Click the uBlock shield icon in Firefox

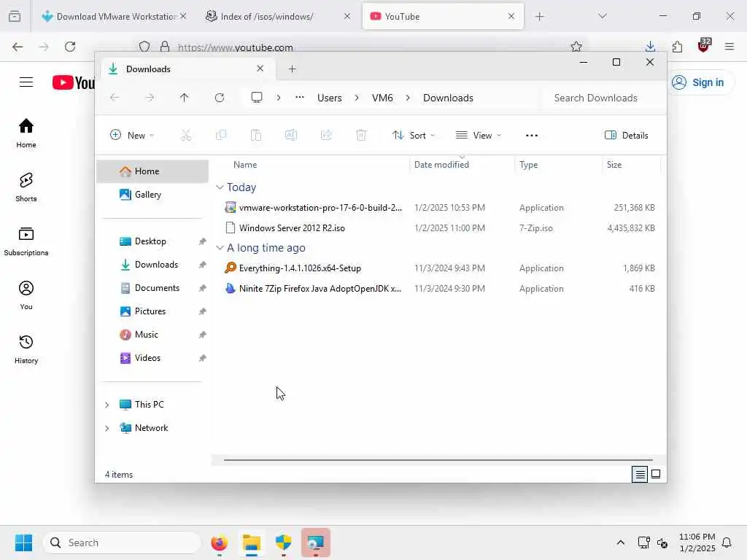click(x=704, y=45)
